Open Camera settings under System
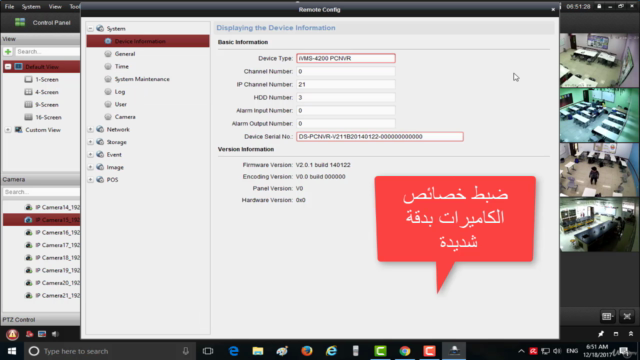The height and width of the screenshot is (360, 640). (x=125, y=117)
